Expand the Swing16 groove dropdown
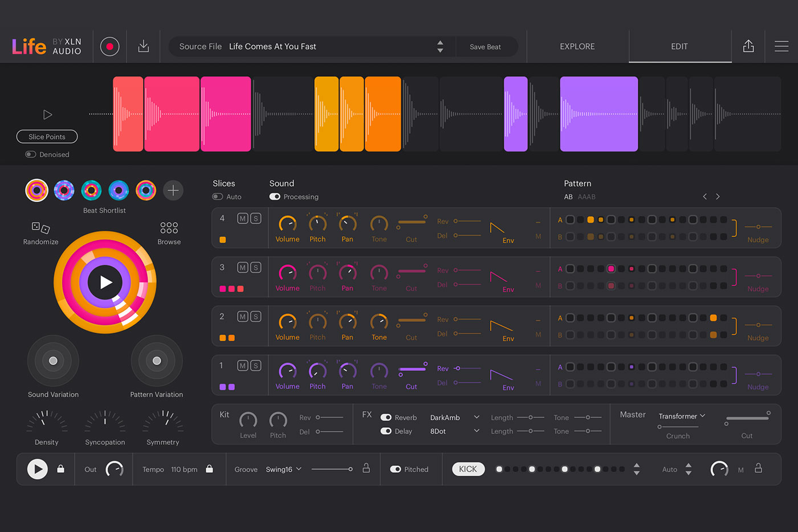 click(x=283, y=469)
